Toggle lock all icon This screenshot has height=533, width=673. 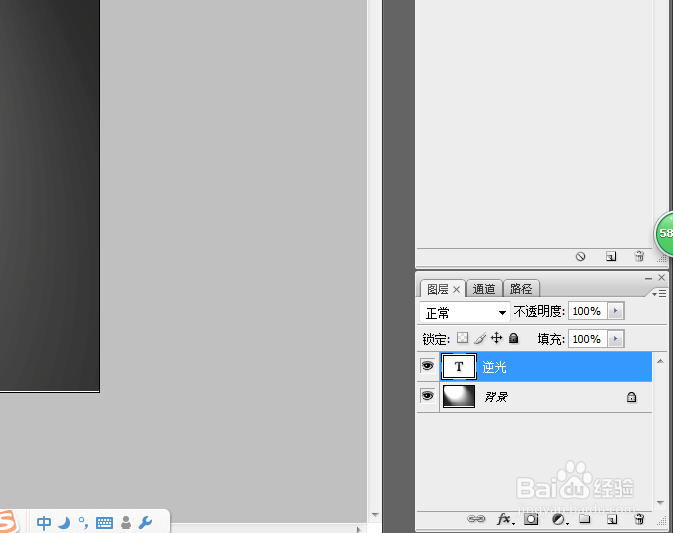pos(513,338)
